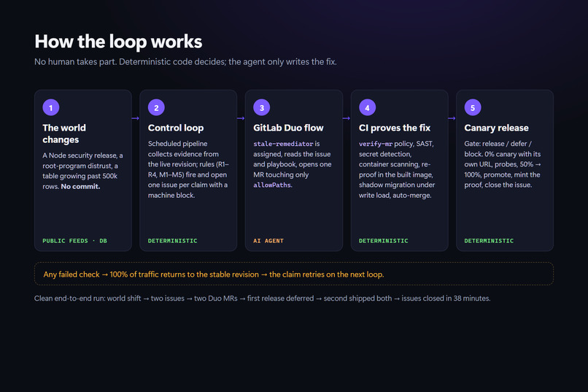Click the arrow between steps 3 and 4

(347, 118)
